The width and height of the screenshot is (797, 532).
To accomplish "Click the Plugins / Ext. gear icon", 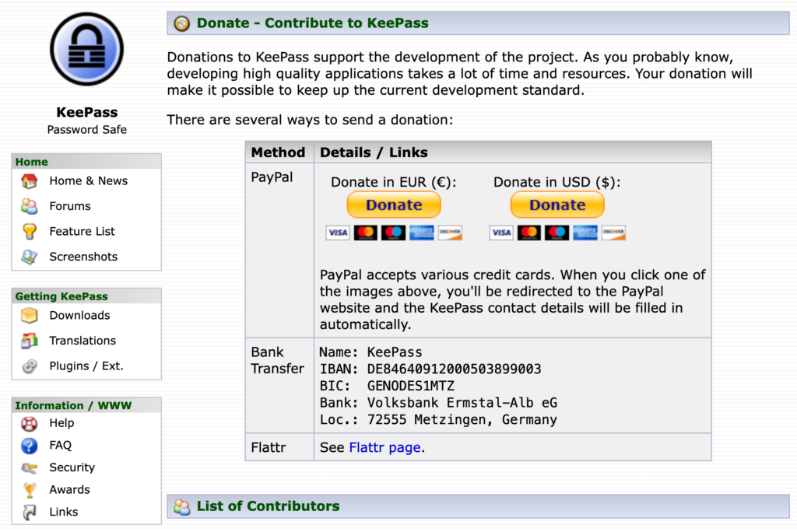I will coord(30,366).
